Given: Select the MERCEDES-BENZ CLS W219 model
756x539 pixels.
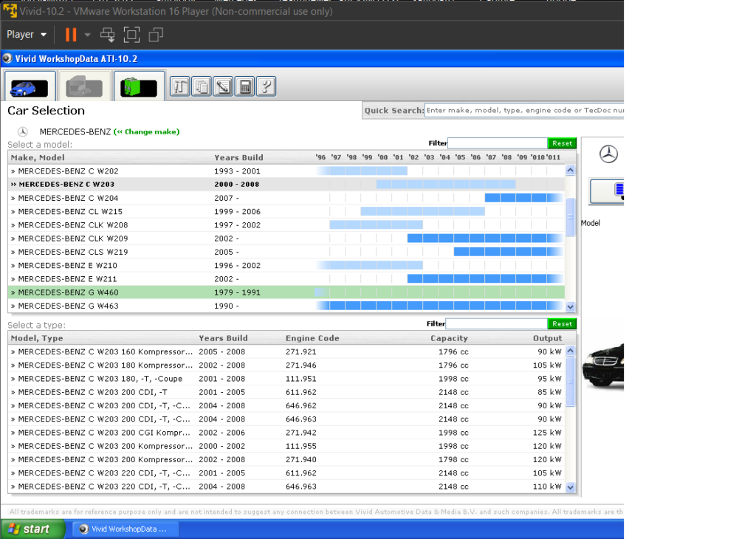Looking at the screenshot, I should (x=286, y=252).
